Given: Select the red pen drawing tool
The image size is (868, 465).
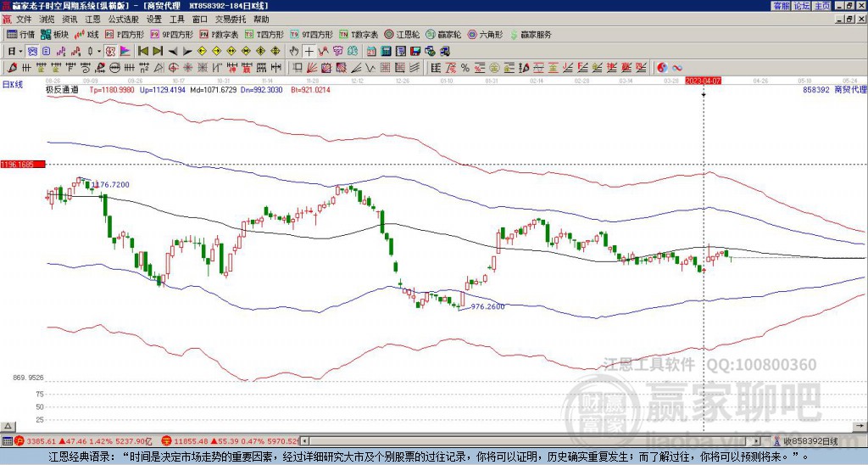Looking at the screenshot, I should click(11, 68).
